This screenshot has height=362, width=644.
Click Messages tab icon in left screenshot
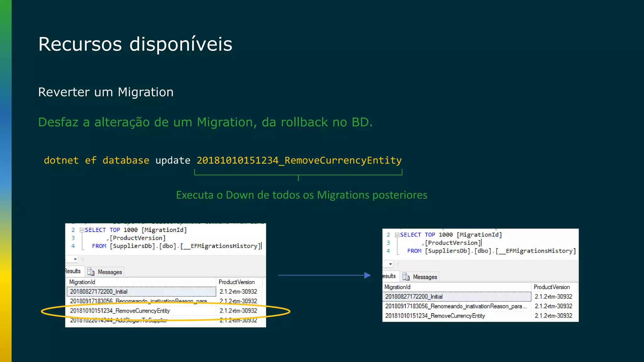(91, 272)
